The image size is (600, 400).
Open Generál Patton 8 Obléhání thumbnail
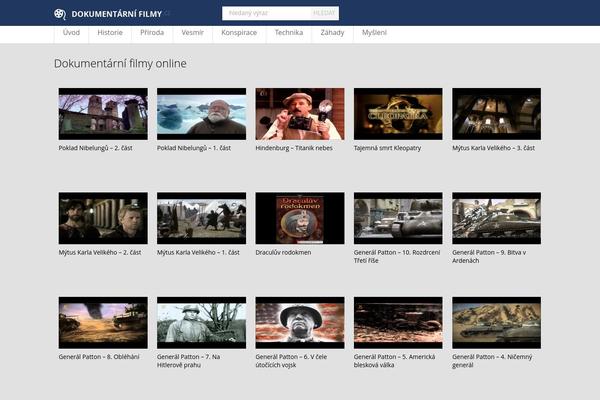(x=103, y=323)
